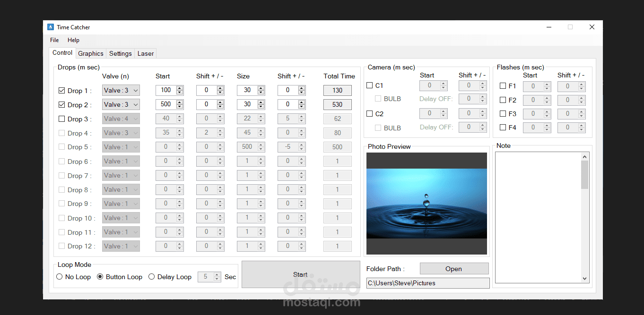Click the Drop 2 Total Time 530 button

coord(338,104)
